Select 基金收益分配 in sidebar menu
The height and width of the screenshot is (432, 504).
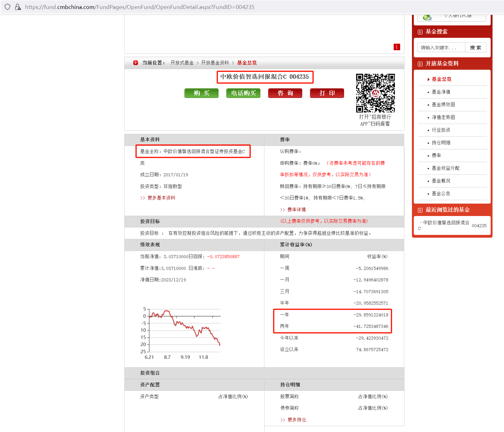(446, 168)
